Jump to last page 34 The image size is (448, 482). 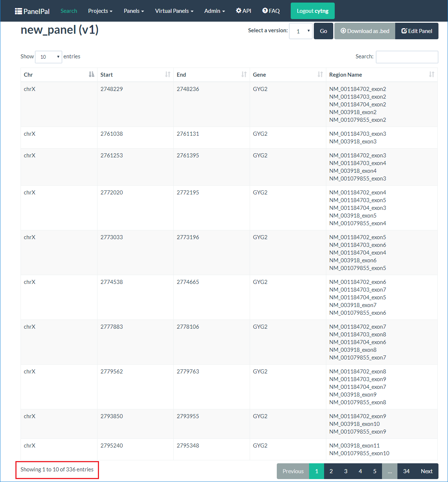click(x=406, y=471)
